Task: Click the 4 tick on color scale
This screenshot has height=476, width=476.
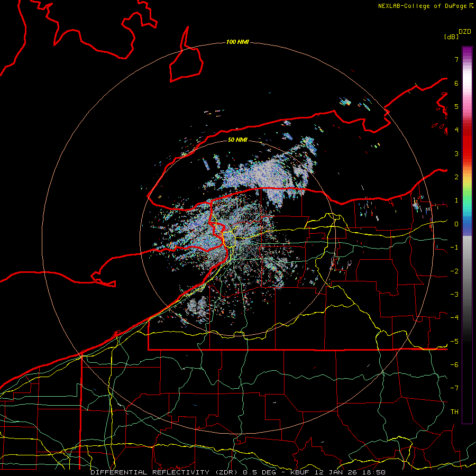Action: 456,130
